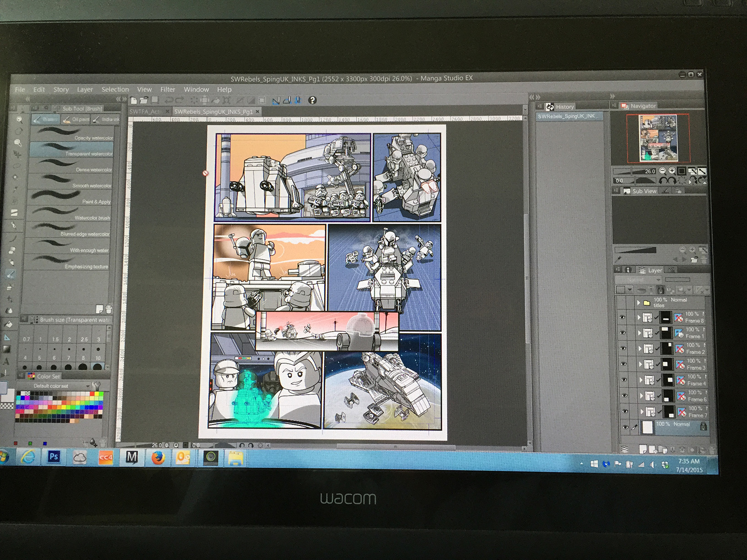The width and height of the screenshot is (747, 560).
Task: Delete sub tool via trash icon
Action: [109, 309]
